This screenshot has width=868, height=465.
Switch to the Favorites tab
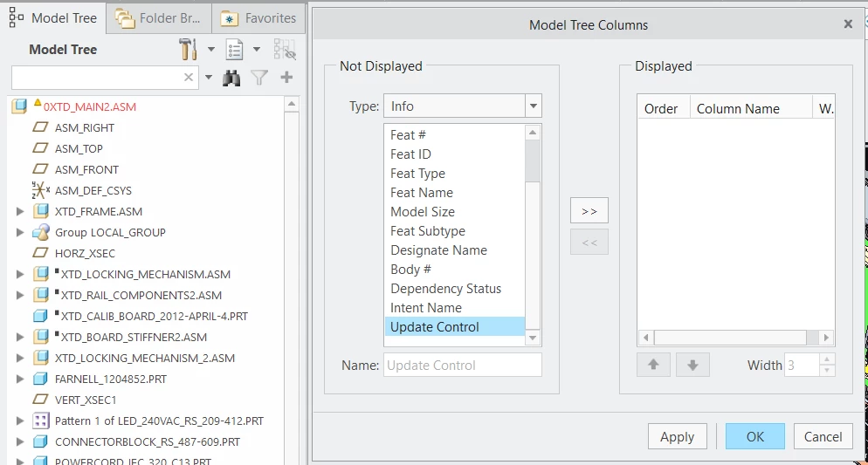259,18
